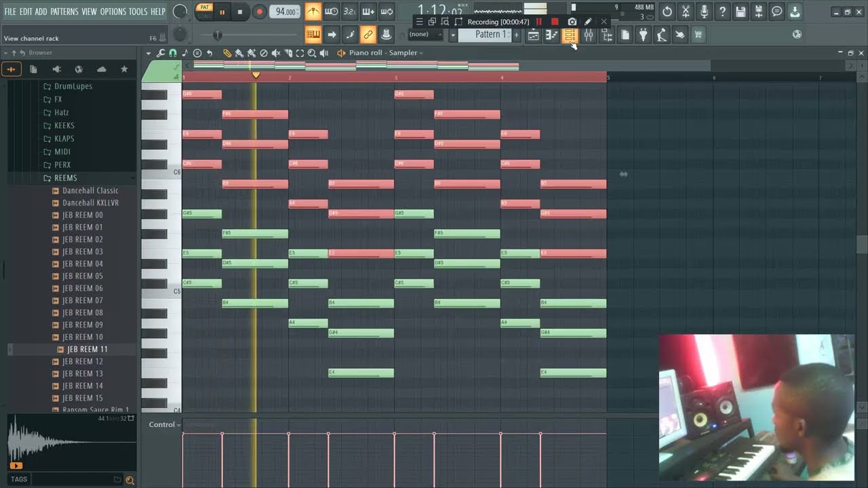Screen dimensions: 868x488
Task: Collapse the REEMS folder in browser
Action: click(65, 178)
